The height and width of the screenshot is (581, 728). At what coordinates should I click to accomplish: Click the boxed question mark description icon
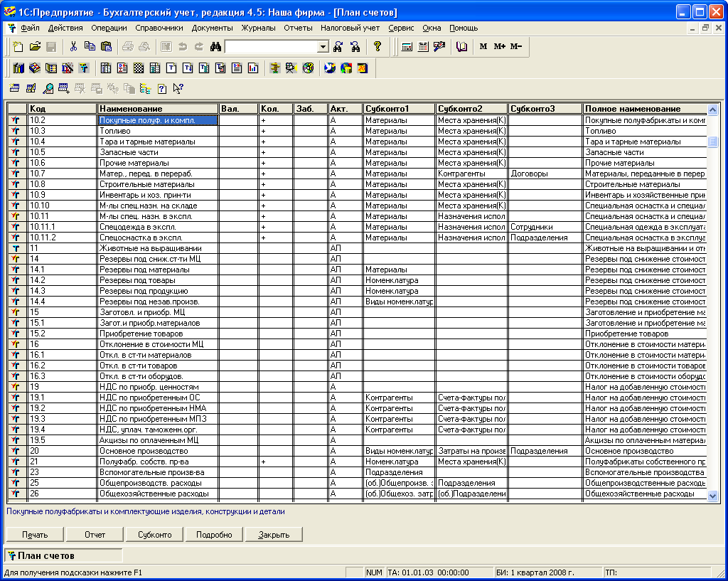click(161, 88)
